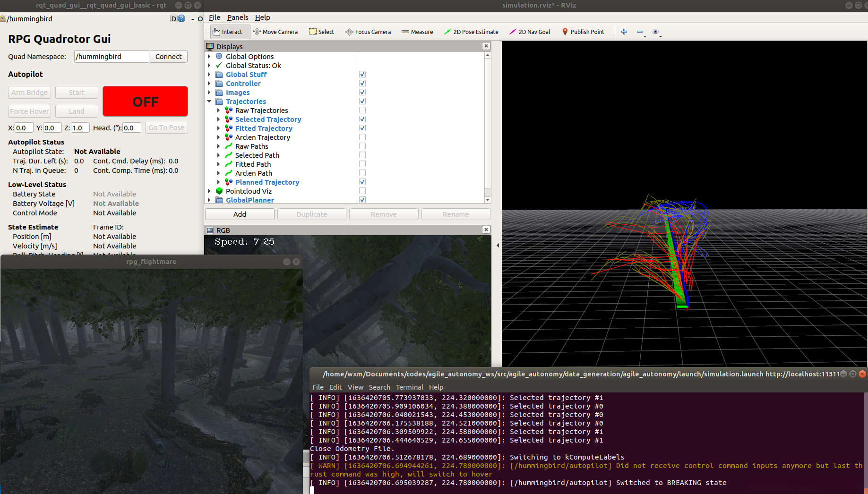Viewport: 868px width, 494px height.
Task: Enable the Raw Trajectories checkbox
Action: pos(362,111)
